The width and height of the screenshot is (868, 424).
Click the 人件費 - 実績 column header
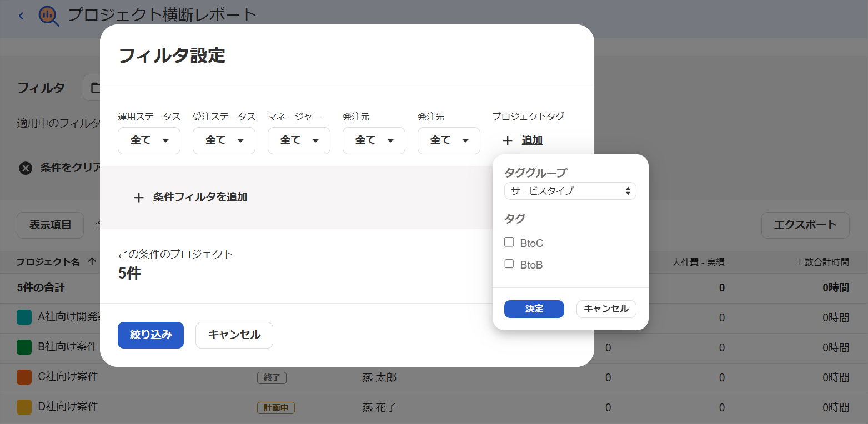698,262
